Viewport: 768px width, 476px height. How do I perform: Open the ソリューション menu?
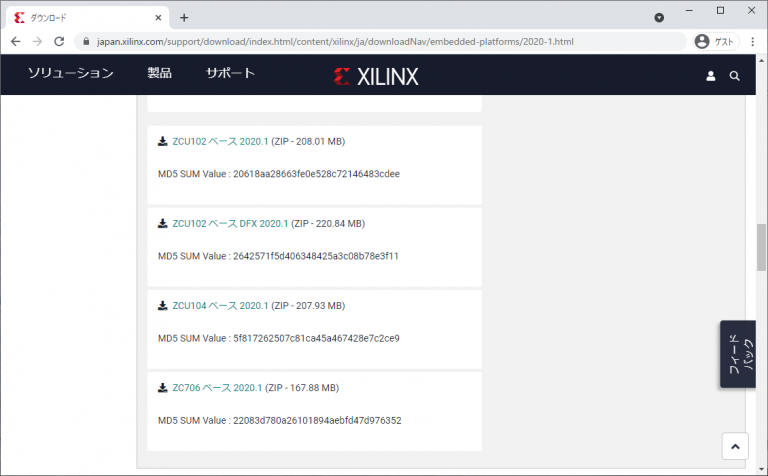point(70,74)
